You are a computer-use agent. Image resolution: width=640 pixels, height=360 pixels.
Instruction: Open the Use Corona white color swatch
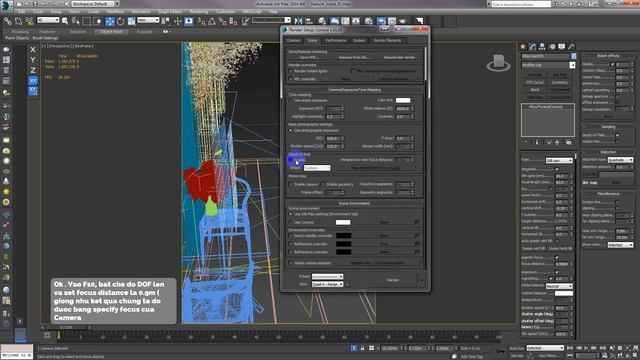(x=343, y=222)
